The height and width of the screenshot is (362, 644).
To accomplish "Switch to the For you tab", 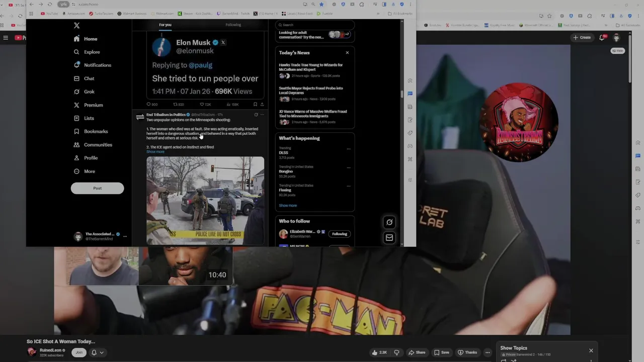I will click(165, 25).
